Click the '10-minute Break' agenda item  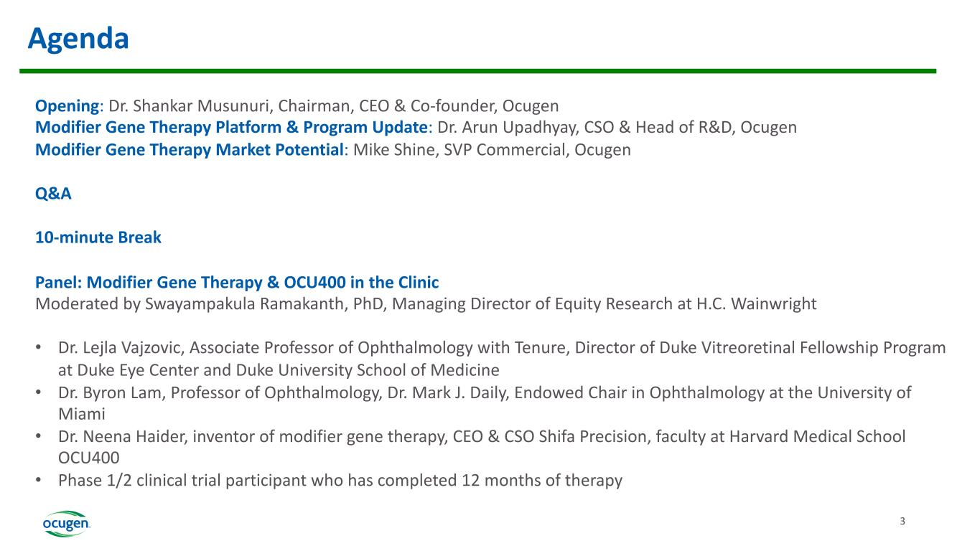(98, 237)
